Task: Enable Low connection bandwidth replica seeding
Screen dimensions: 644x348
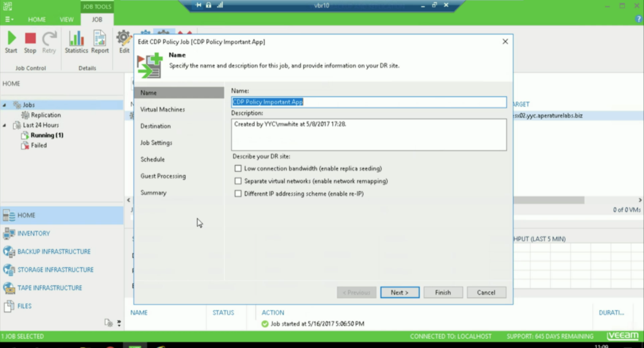Action: (x=238, y=169)
